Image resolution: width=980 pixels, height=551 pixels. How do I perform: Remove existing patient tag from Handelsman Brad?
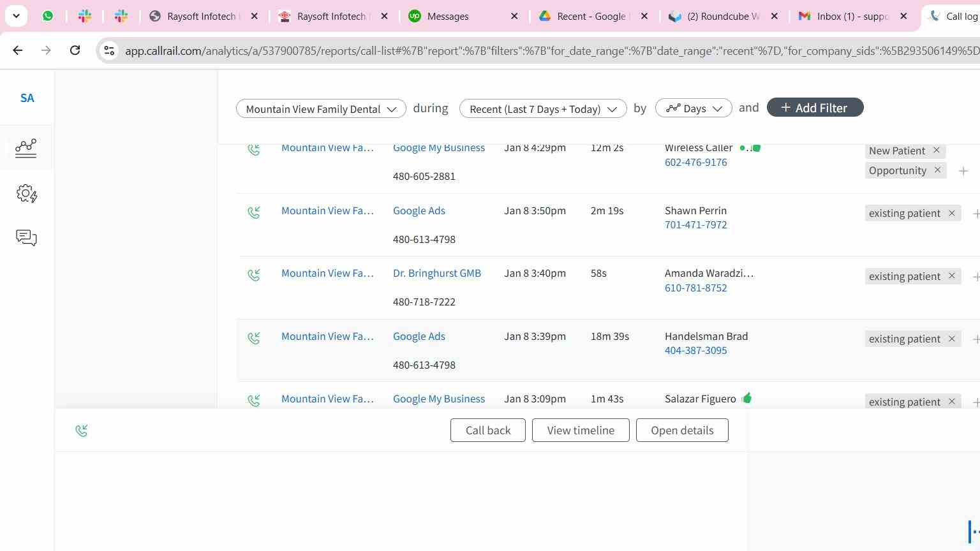point(951,339)
